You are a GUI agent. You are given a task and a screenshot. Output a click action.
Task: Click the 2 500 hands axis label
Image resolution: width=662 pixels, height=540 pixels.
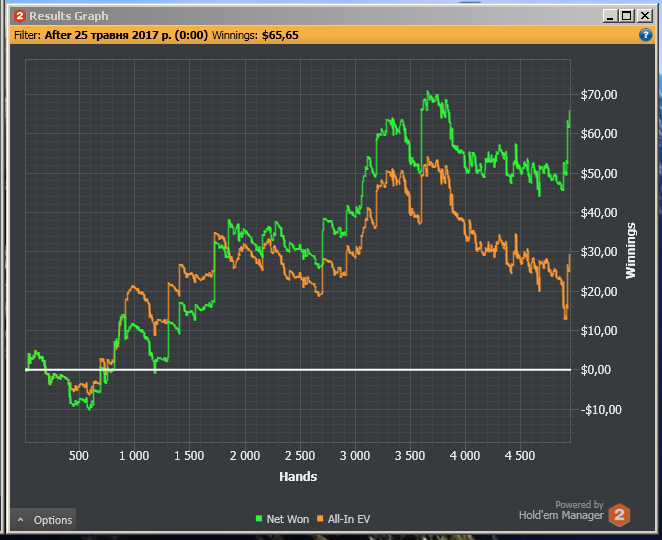tap(300, 456)
